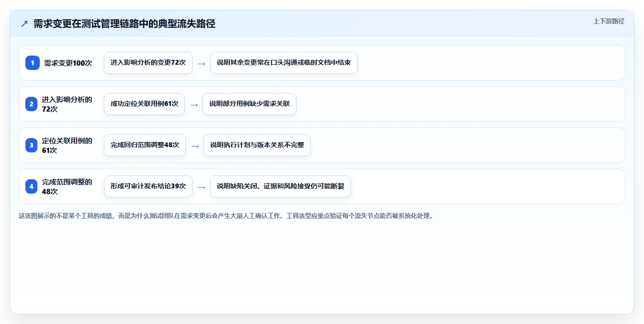Click the step 2 number badge
This screenshot has height=324, width=644.
(x=32, y=104)
